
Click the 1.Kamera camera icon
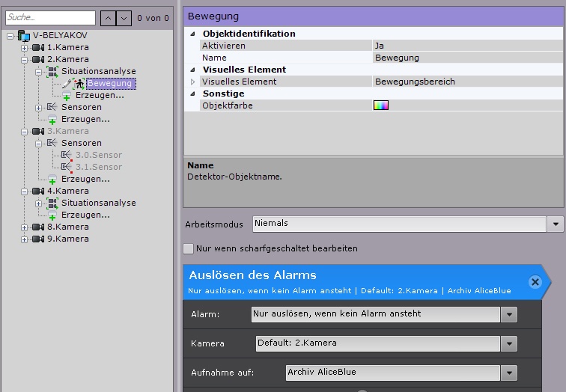point(38,47)
